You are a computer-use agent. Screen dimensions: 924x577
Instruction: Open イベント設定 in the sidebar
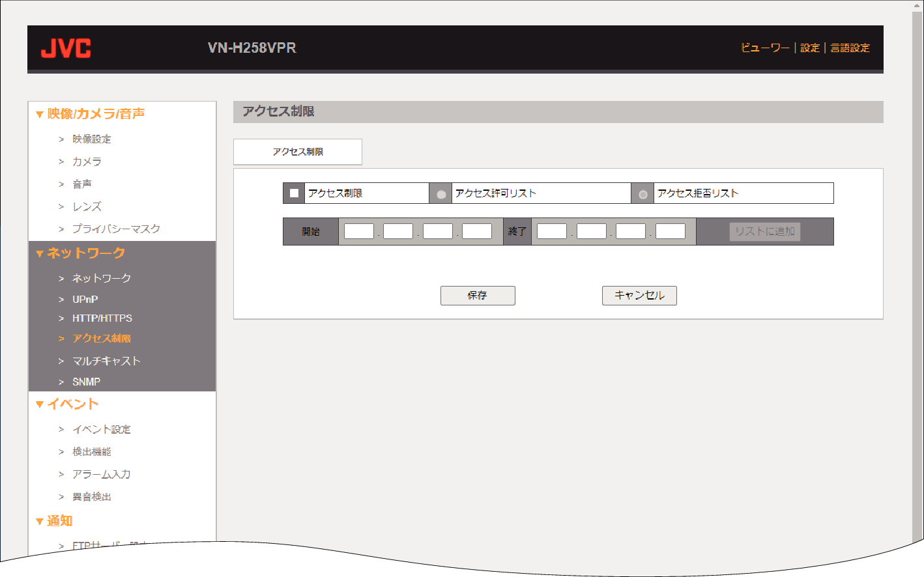(101, 429)
